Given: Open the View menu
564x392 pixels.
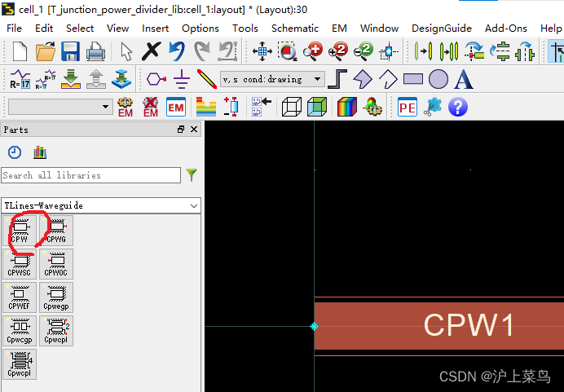Looking at the screenshot, I should 117,28.
